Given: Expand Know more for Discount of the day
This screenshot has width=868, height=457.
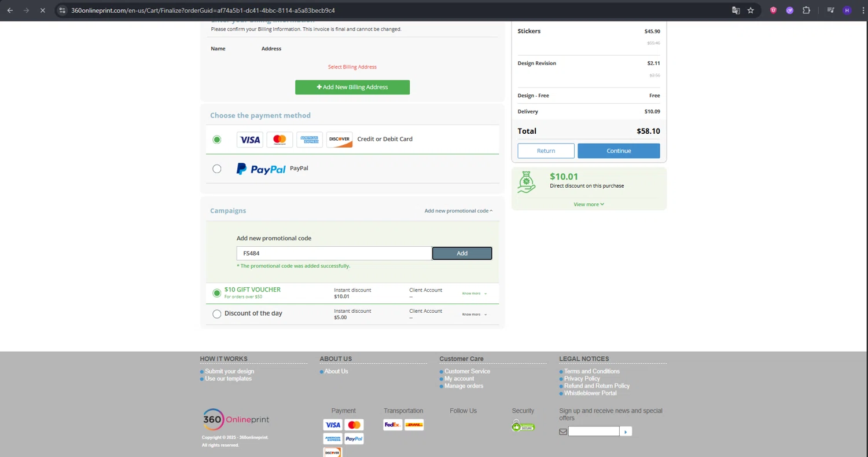Looking at the screenshot, I should click(x=474, y=315).
